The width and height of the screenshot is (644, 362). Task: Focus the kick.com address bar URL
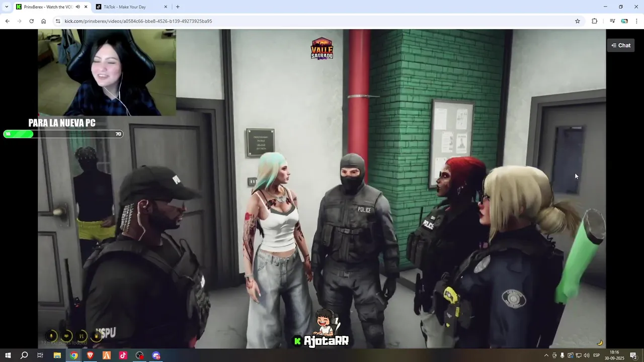click(138, 21)
